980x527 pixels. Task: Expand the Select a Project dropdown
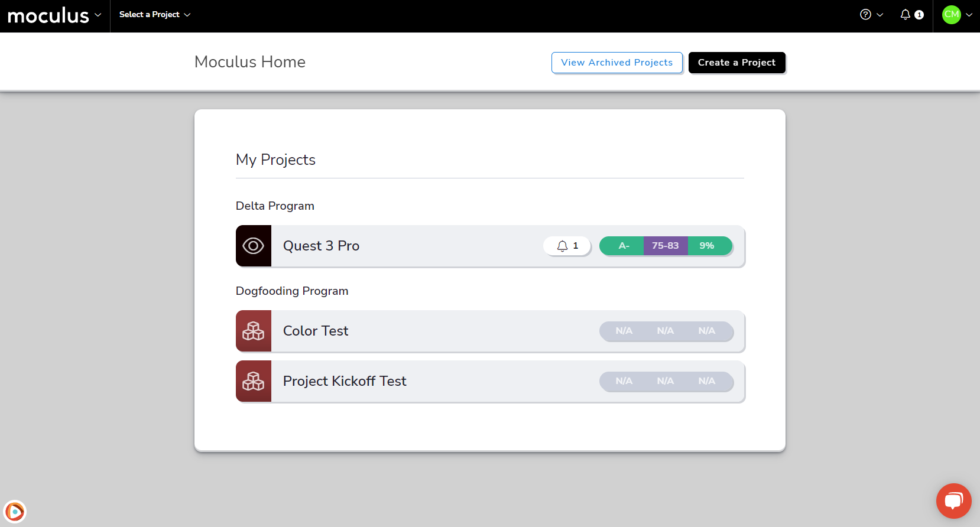[x=155, y=15]
